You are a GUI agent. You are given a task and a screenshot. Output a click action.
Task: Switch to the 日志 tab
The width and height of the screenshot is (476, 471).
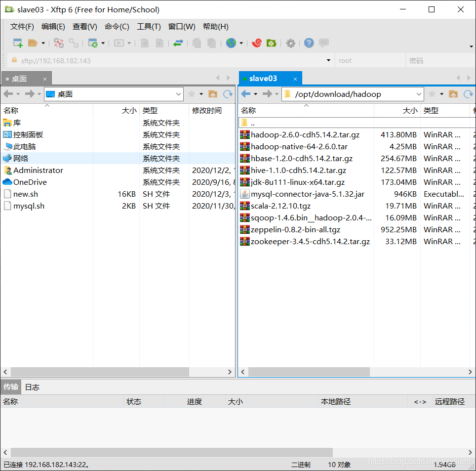(x=32, y=387)
